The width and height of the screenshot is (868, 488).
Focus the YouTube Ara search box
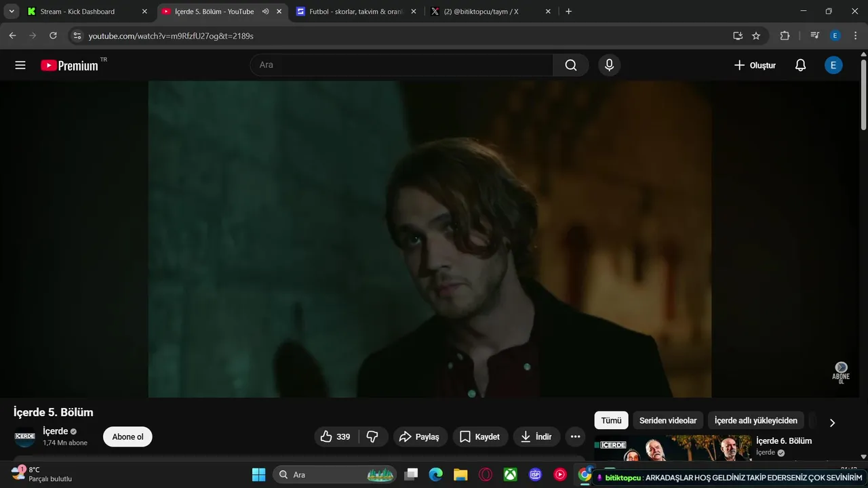(x=401, y=65)
